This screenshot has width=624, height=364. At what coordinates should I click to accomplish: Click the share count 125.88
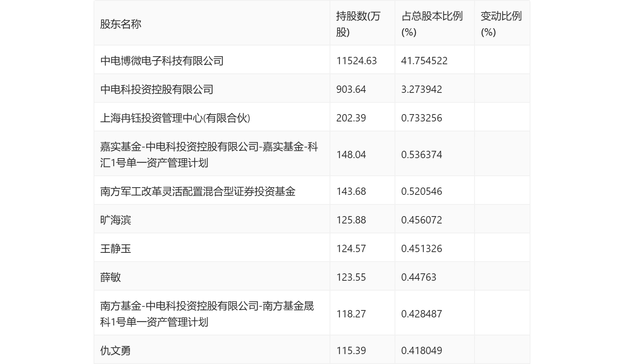pyautogui.click(x=351, y=220)
